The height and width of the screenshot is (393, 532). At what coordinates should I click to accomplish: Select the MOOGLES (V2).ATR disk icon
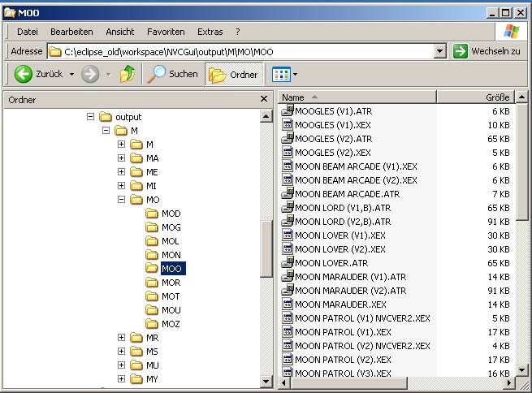click(x=288, y=138)
